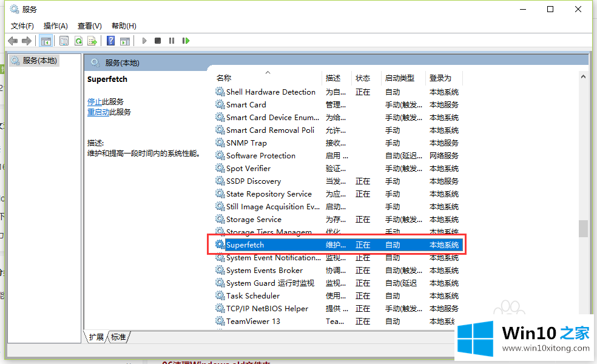597x364 pixels.
Task: Switch to the 标准 tab
Action: 118,337
